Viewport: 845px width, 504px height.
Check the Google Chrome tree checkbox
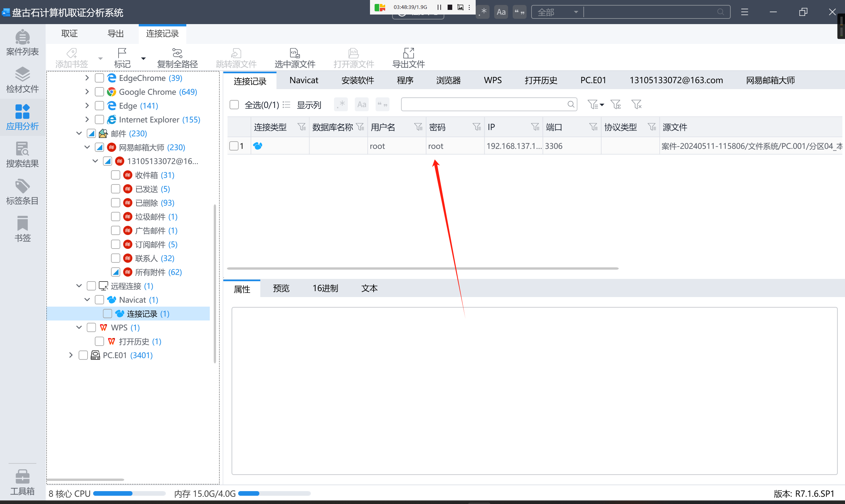pos(99,92)
